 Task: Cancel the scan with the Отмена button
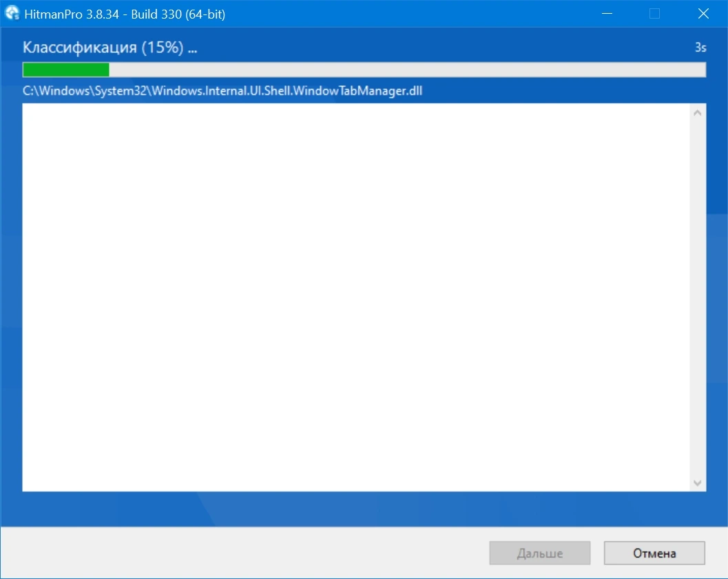pyautogui.click(x=654, y=553)
